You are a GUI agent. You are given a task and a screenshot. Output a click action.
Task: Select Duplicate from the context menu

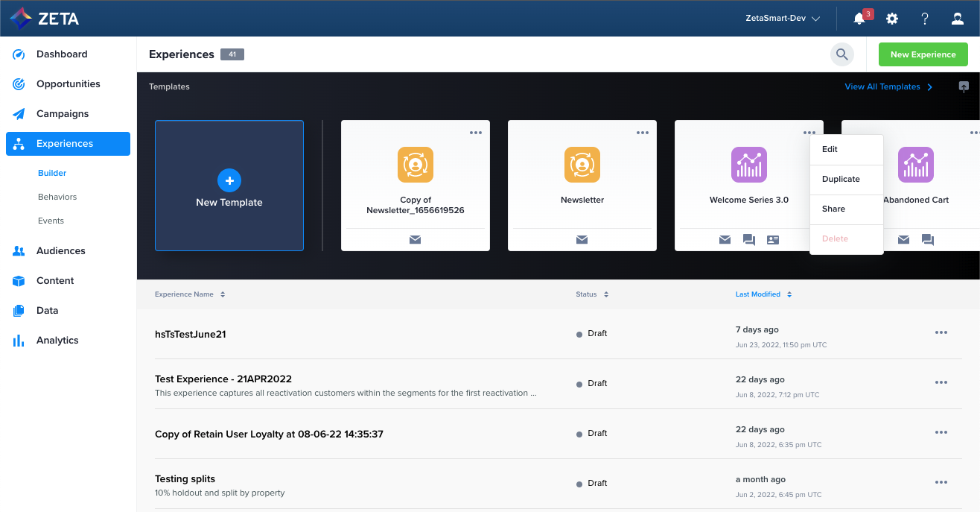(x=841, y=179)
